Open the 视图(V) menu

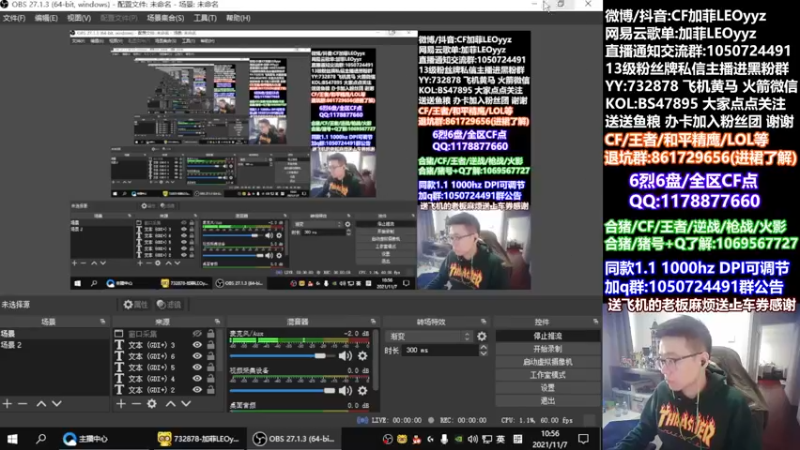(79, 18)
